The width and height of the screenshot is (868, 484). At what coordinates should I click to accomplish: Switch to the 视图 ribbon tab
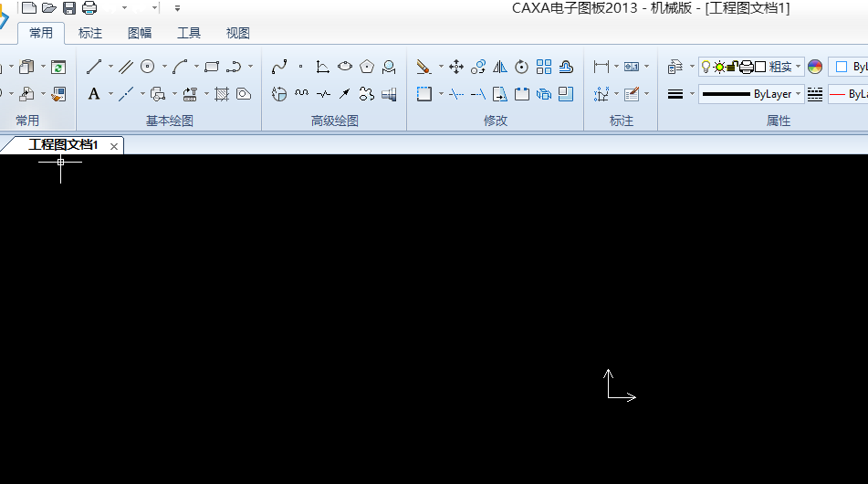238,33
